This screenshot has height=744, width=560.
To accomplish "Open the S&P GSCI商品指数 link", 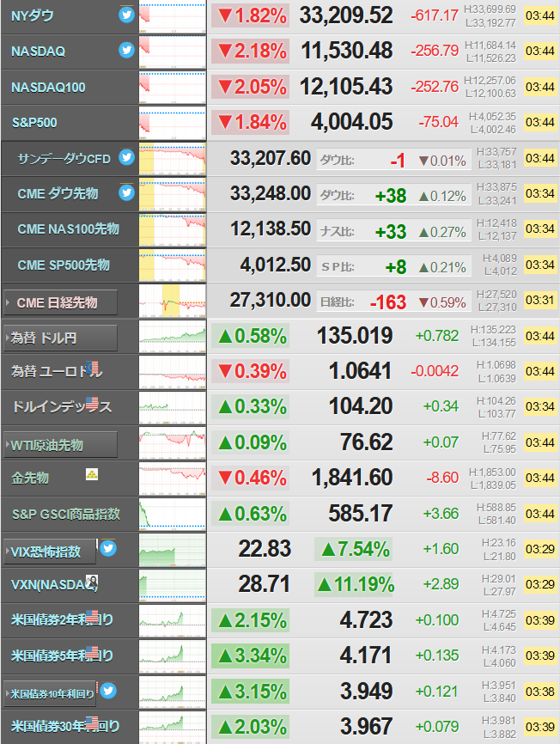I will pos(66,514).
